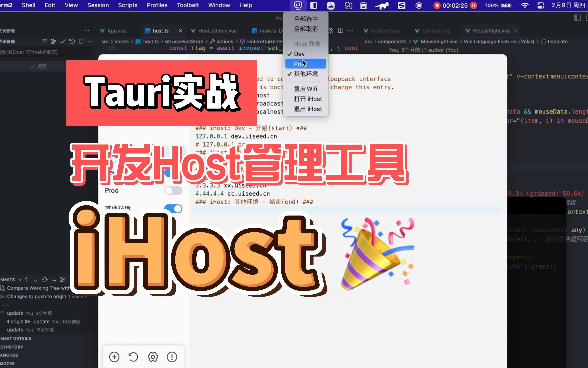
Task: Click line '4.44.4.4 cc.uiseed.cn' in host editor
Action: pos(233,194)
